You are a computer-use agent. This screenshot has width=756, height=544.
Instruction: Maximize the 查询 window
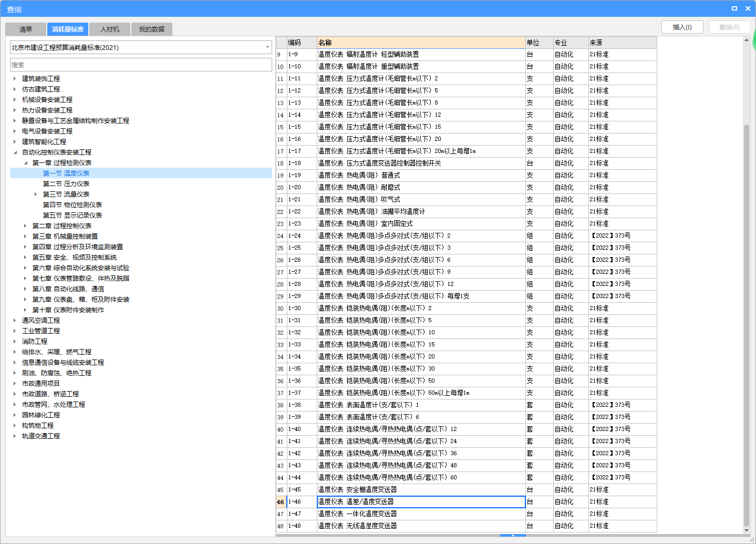click(x=734, y=8)
